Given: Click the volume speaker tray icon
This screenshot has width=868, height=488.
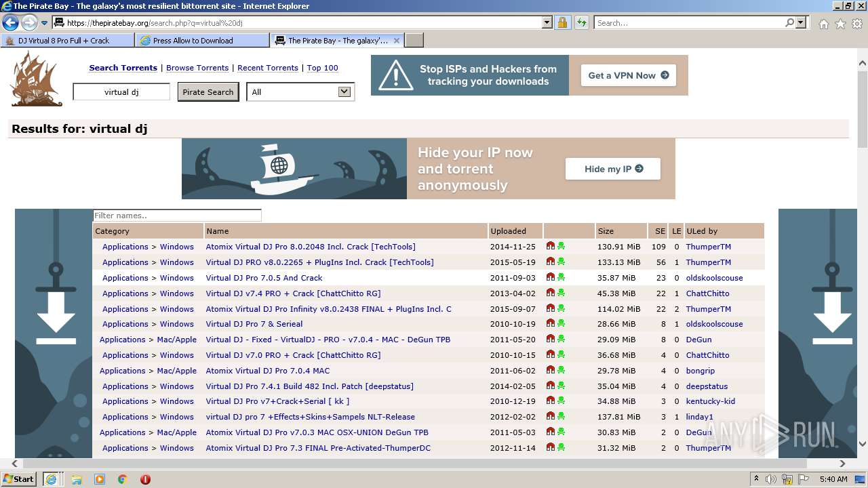Looking at the screenshot, I should 771,479.
